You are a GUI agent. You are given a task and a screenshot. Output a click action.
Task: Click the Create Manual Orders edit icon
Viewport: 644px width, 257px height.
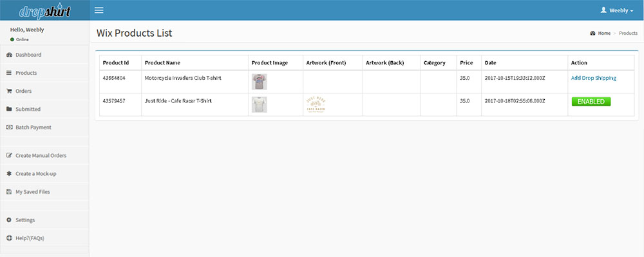tap(9, 156)
